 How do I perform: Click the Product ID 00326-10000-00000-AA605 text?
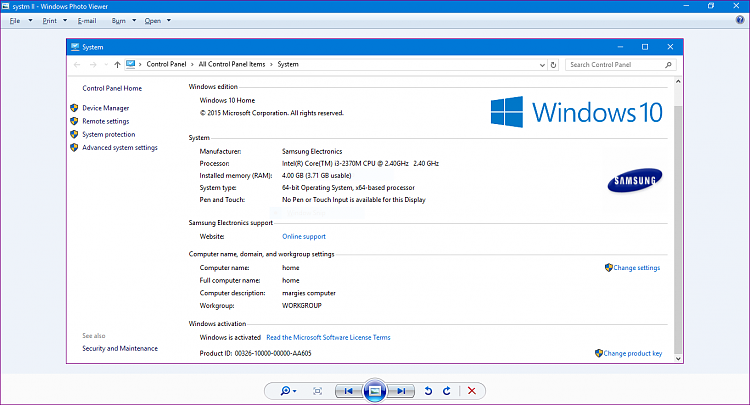point(255,353)
